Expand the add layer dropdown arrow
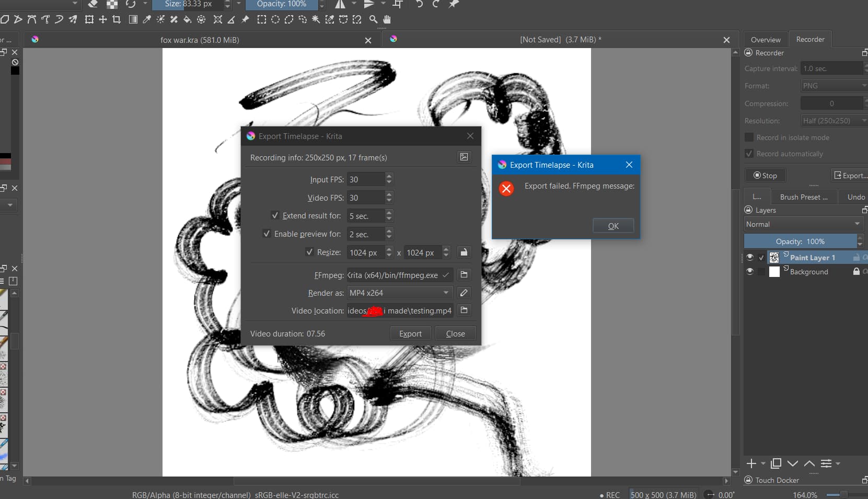This screenshot has height=499, width=868. 763,463
